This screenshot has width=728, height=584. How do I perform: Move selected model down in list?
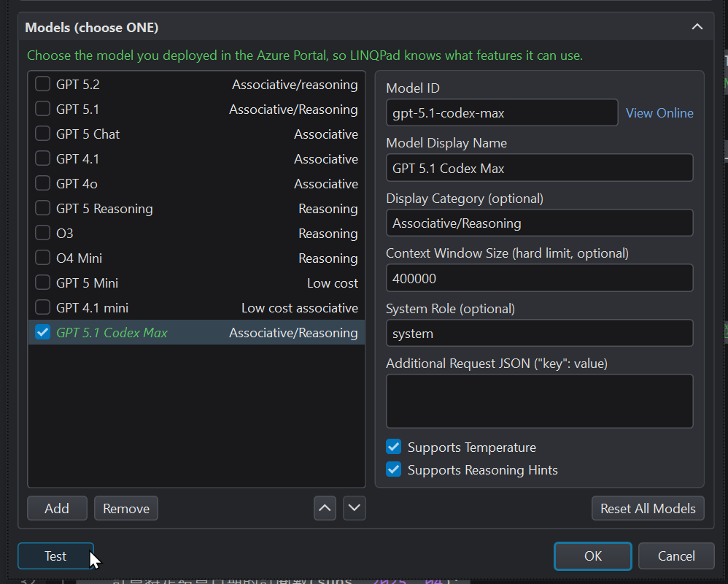(x=355, y=508)
